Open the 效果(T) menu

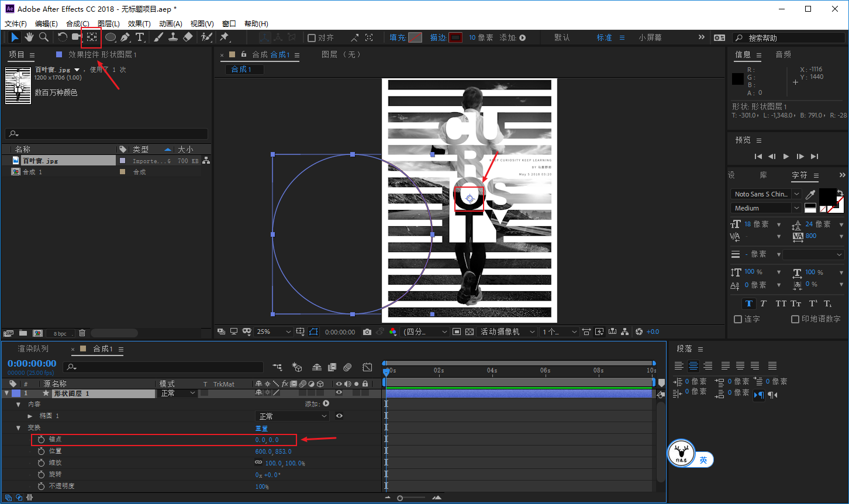(x=139, y=24)
